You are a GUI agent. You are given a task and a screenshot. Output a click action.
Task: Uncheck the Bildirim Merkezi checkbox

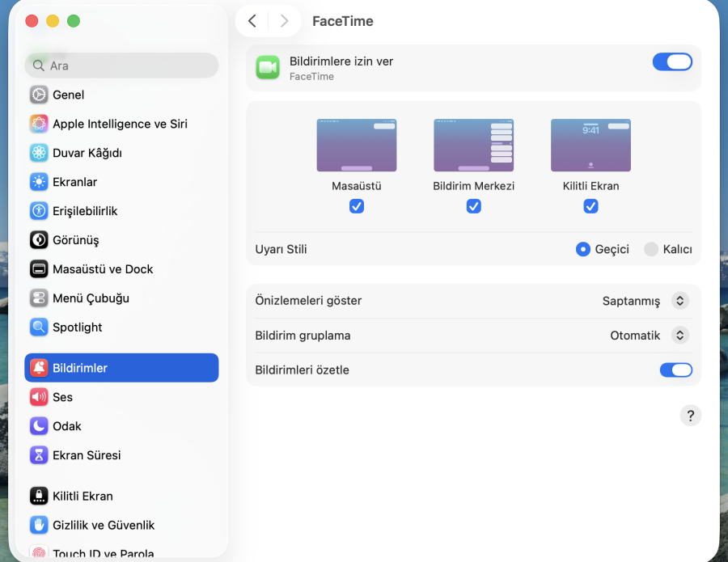click(473, 206)
